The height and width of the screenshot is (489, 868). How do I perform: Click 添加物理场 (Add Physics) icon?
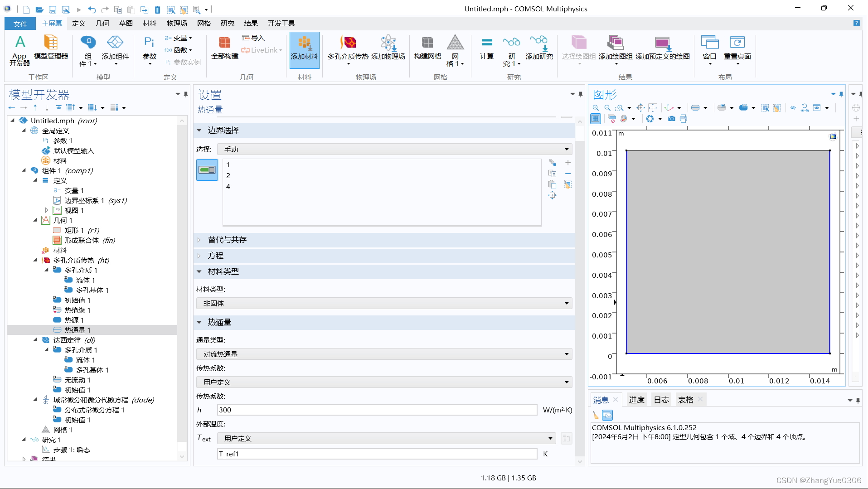[388, 47]
